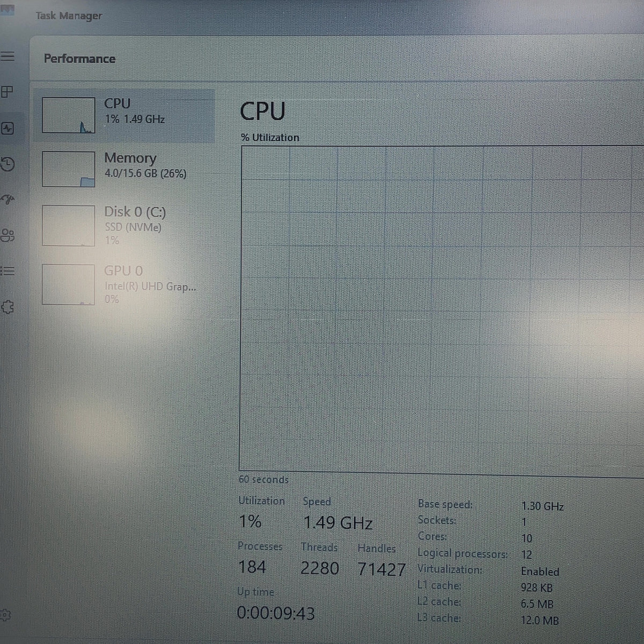
Task: Open the Startup apps page icon
Action: [x=8, y=200]
